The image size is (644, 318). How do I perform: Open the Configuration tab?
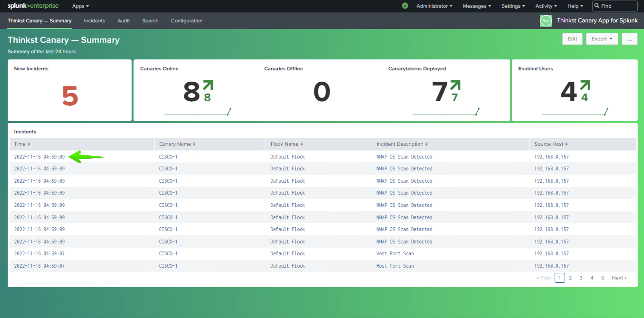coord(186,21)
